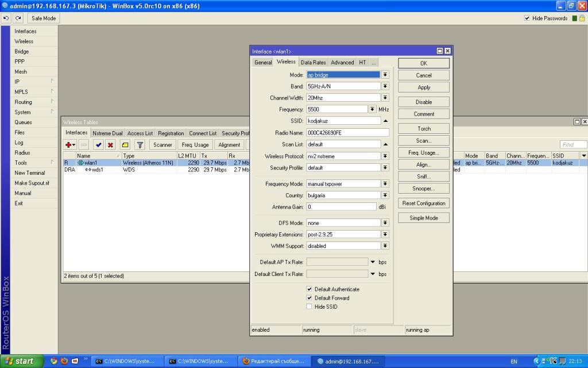
Task: Open the Band dropdown list
Action: click(x=385, y=86)
